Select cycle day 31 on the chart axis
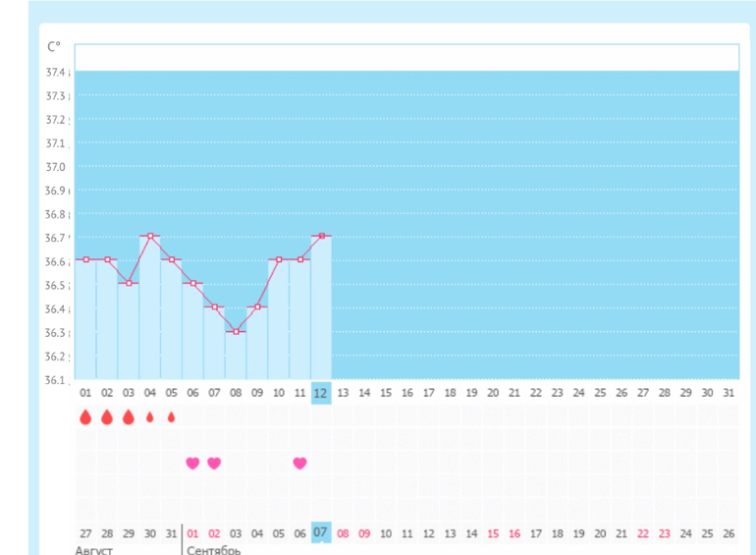Image resolution: width=756 pixels, height=555 pixels. (x=728, y=393)
